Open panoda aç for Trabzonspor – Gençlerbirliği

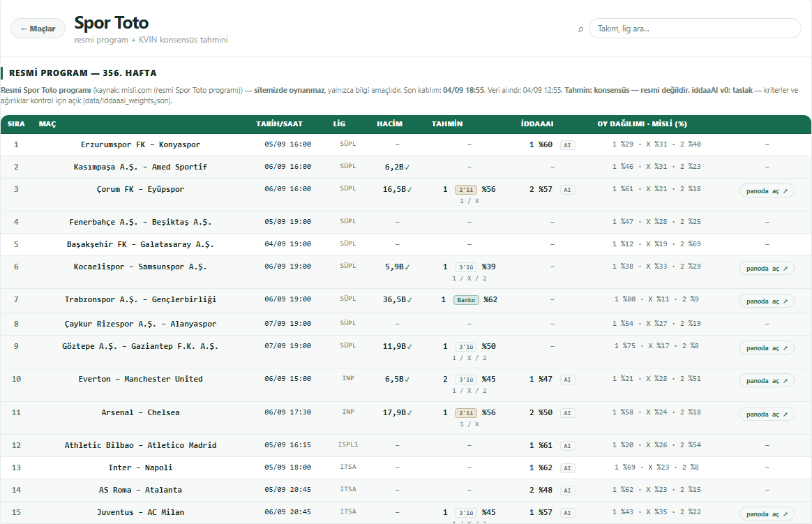(767, 301)
